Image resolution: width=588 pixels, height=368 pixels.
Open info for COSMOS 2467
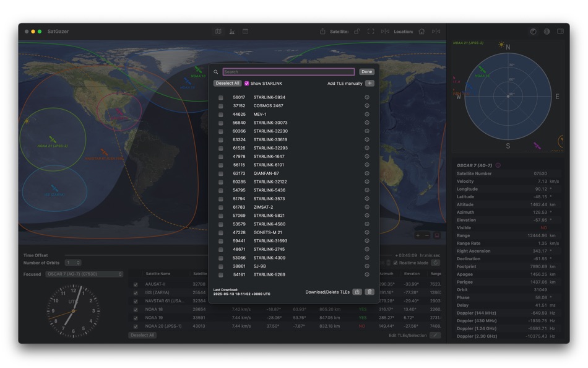click(x=367, y=105)
